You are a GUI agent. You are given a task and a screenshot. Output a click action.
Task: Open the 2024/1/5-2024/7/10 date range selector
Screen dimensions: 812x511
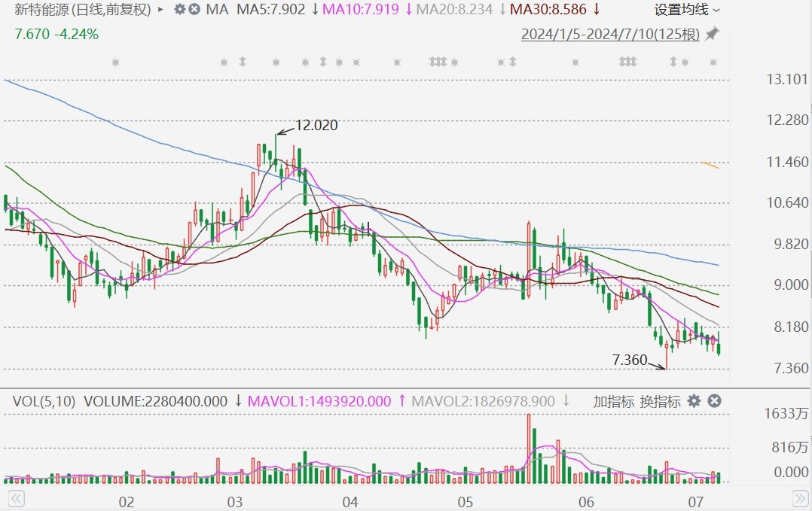tap(610, 35)
